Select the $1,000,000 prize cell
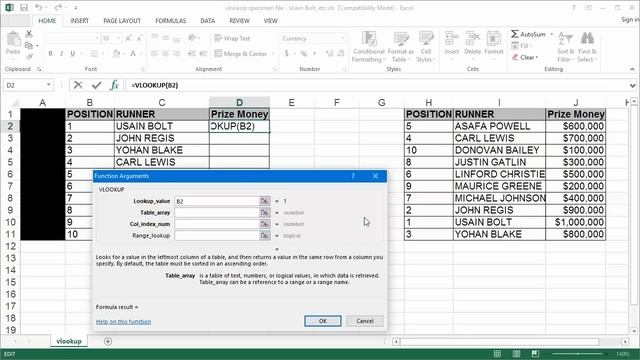The width and height of the screenshot is (640, 360). click(576, 222)
